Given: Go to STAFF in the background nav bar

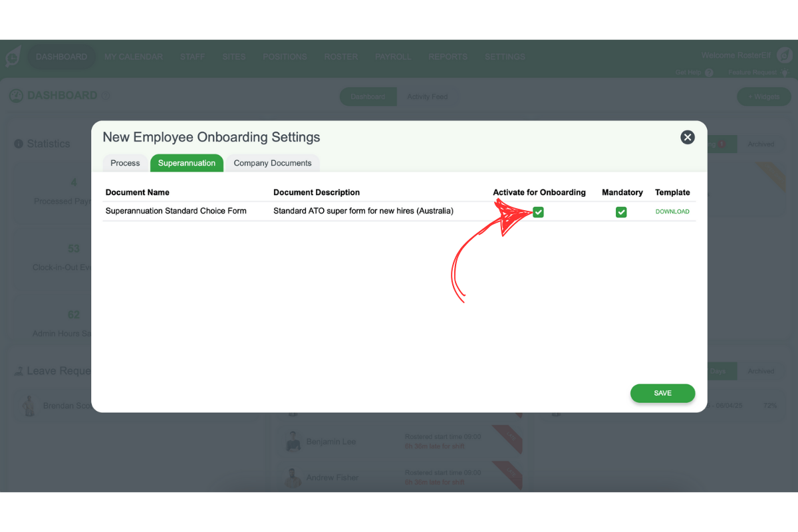Looking at the screenshot, I should (192, 57).
